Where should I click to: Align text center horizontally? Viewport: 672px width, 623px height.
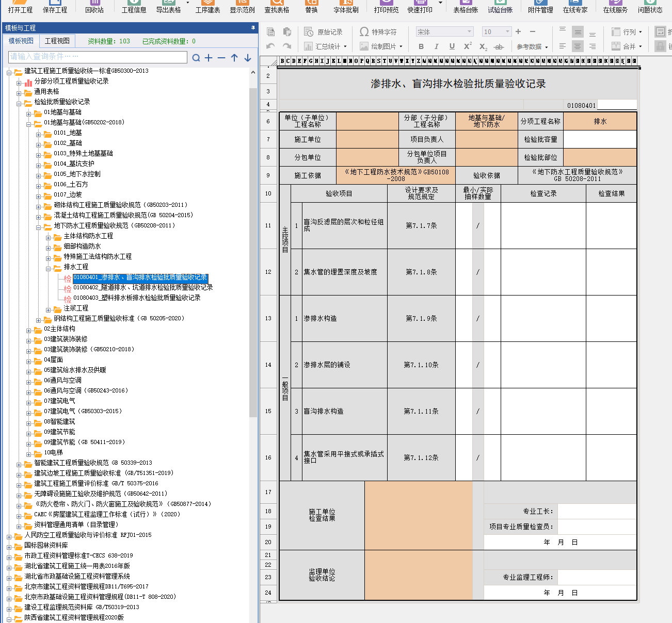point(578,46)
